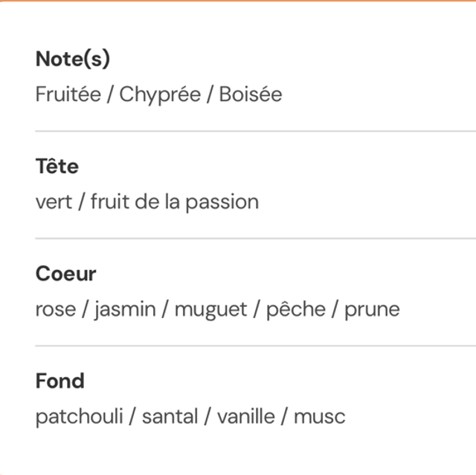Select the pêche heart note

click(x=295, y=309)
